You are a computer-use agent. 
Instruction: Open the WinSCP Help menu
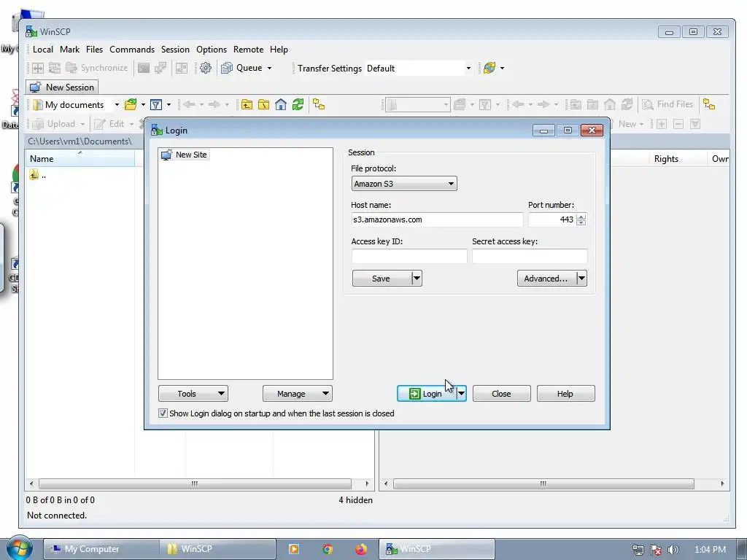point(279,50)
